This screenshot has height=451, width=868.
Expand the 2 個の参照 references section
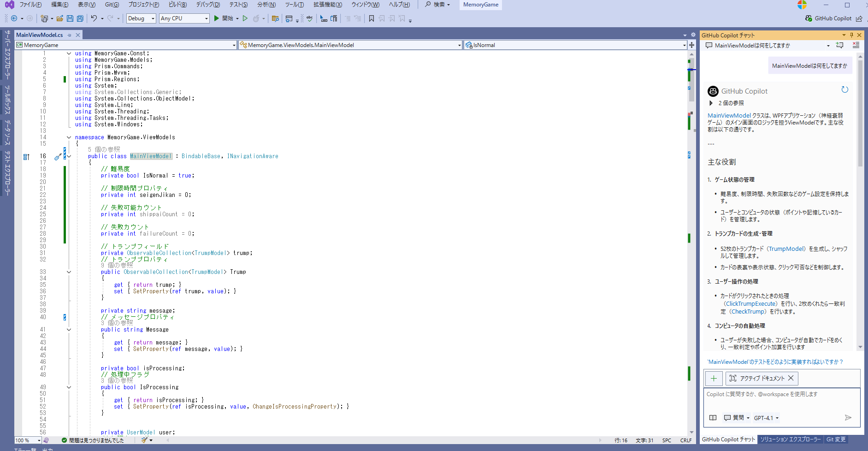(711, 103)
